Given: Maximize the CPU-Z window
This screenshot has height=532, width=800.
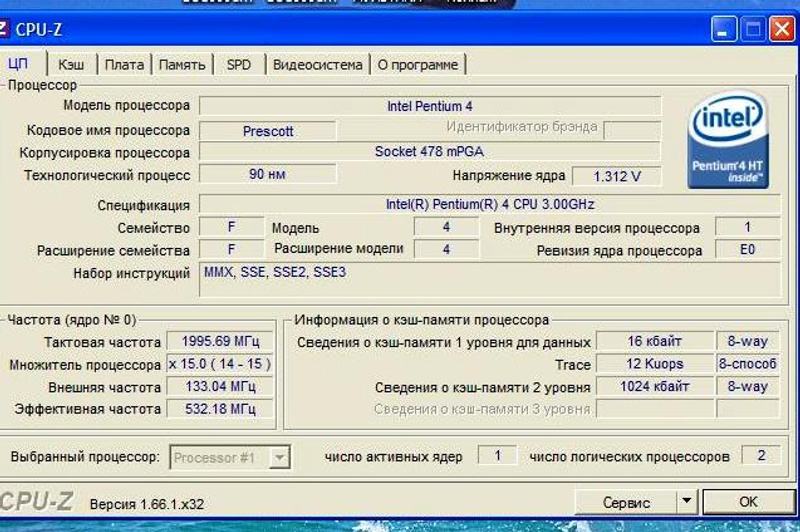Looking at the screenshot, I should pyautogui.click(x=753, y=29).
